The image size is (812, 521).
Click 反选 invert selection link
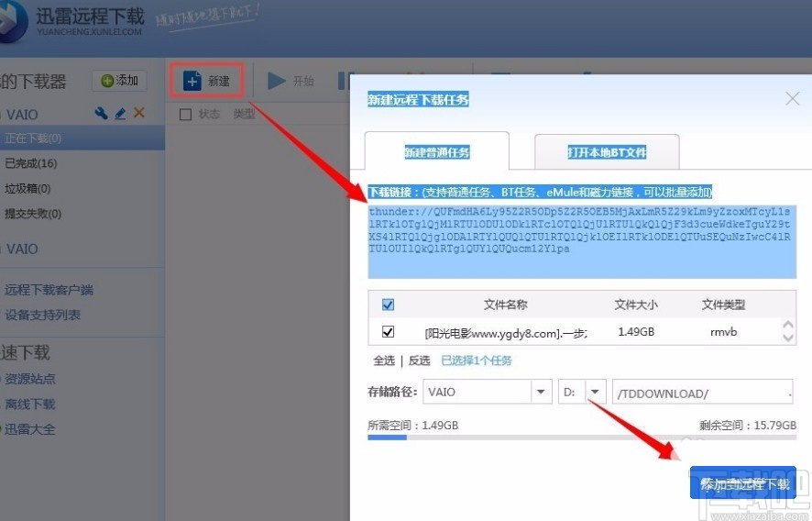click(x=419, y=360)
